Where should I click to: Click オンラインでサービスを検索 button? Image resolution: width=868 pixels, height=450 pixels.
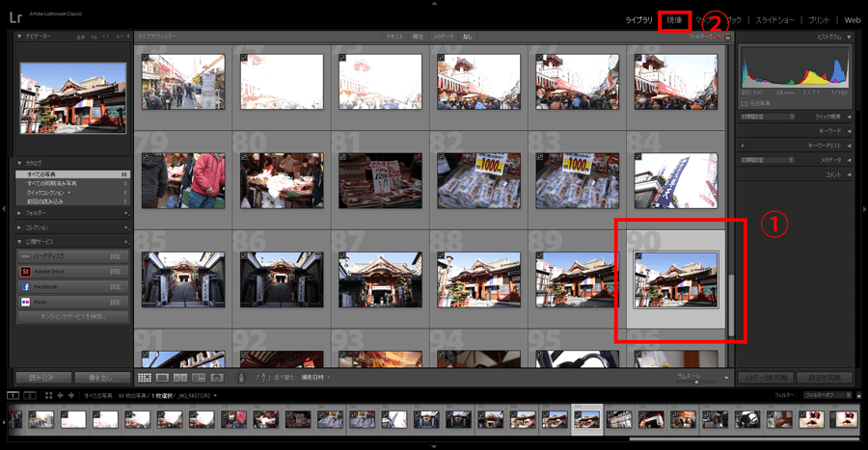[73, 317]
